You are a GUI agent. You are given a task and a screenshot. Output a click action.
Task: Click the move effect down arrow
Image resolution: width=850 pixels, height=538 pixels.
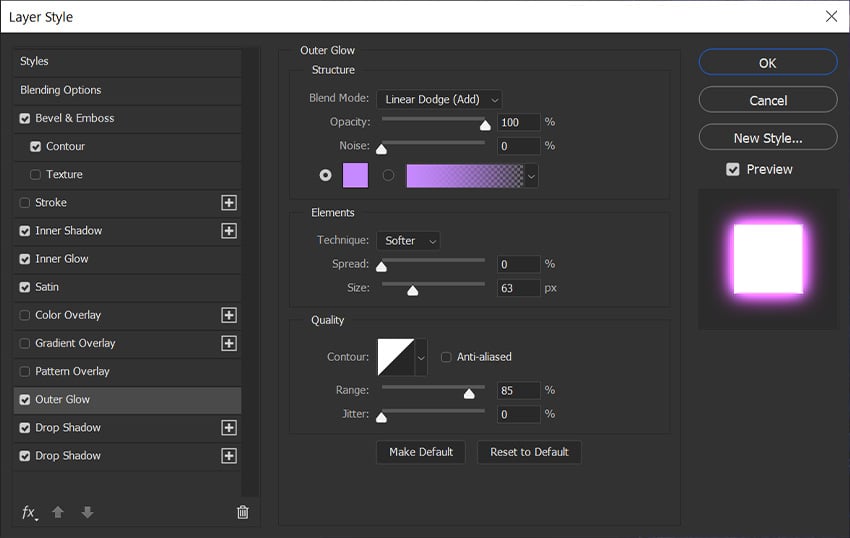coord(87,512)
